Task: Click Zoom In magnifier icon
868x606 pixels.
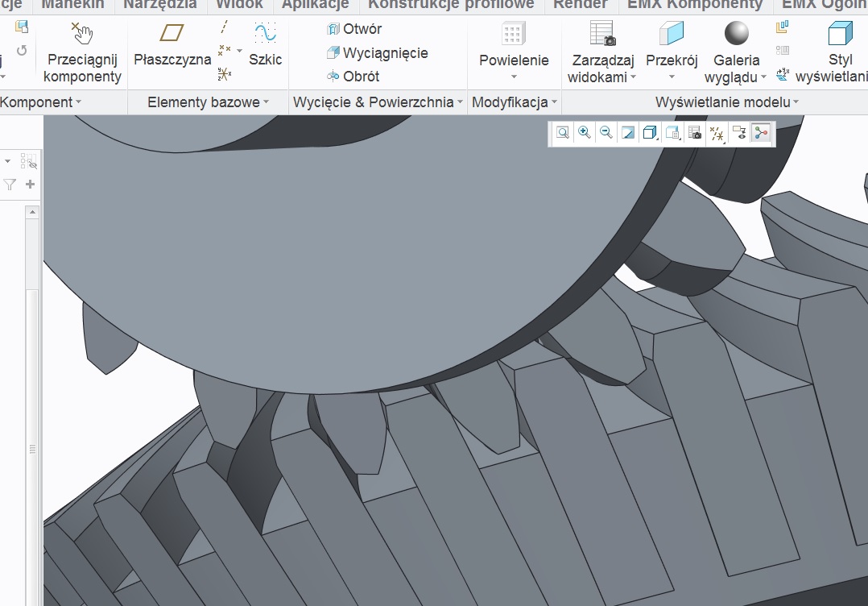Action: pos(584,133)
